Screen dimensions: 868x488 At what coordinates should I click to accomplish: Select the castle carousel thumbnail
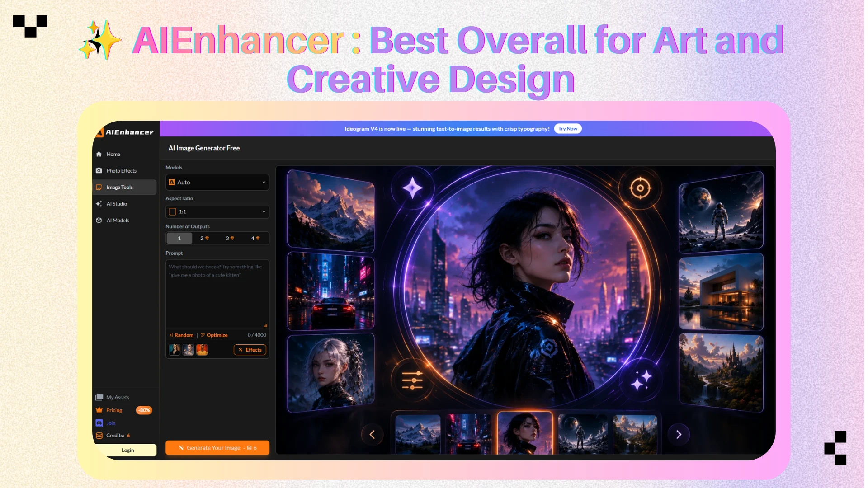tap(635, 434)
